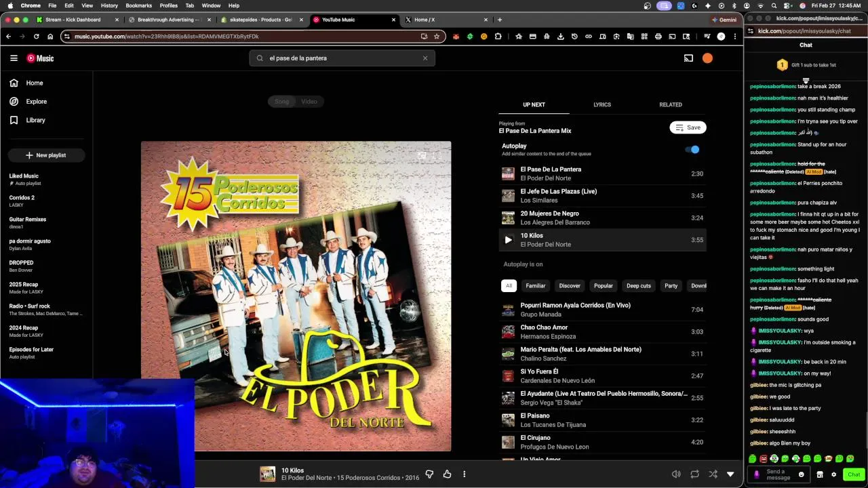Switch to the Home / X browser tab
The width and height of the screenshot is (868, 488).
coord(443,20)
